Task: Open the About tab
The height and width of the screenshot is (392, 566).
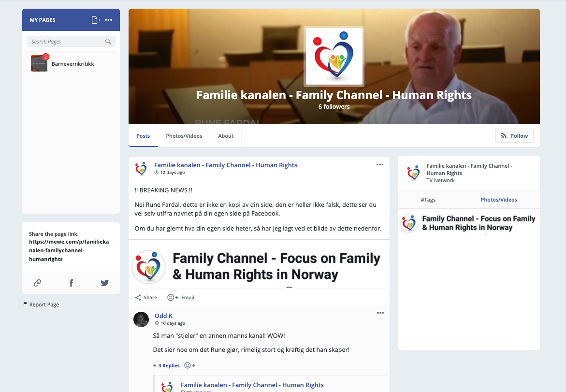Action: 226,136
